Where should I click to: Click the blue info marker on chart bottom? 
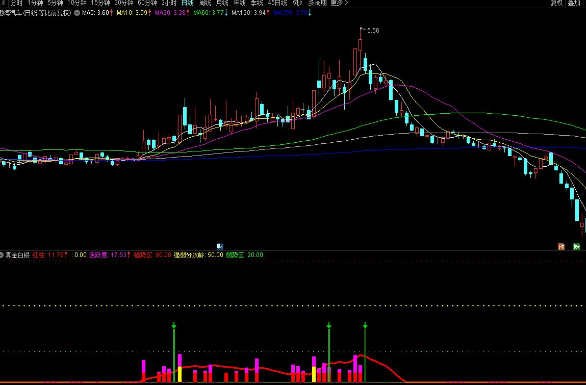coord(220,246)
